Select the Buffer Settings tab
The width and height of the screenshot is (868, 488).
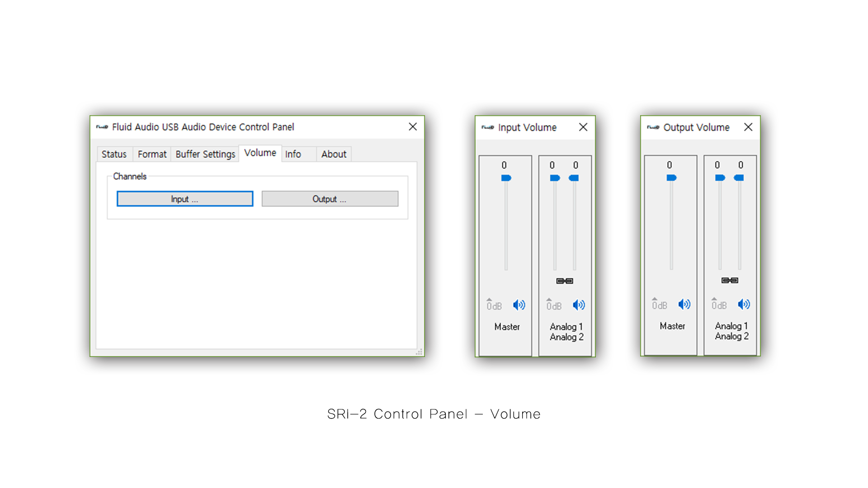coord(205,155)
